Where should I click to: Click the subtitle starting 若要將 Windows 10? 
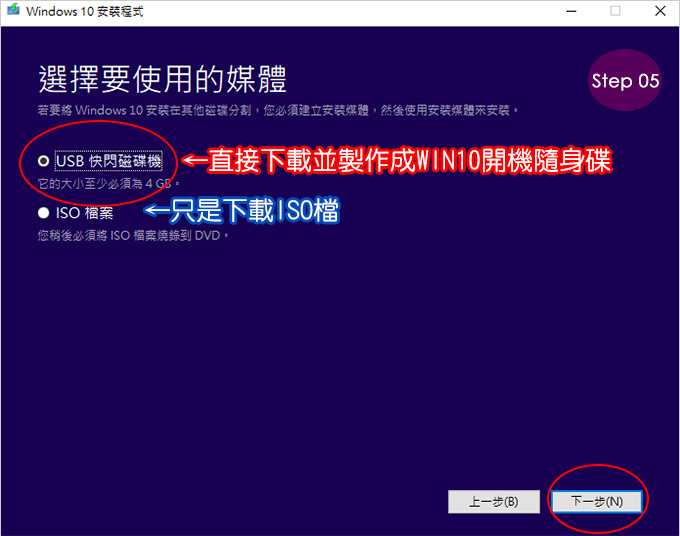(278, 110)
